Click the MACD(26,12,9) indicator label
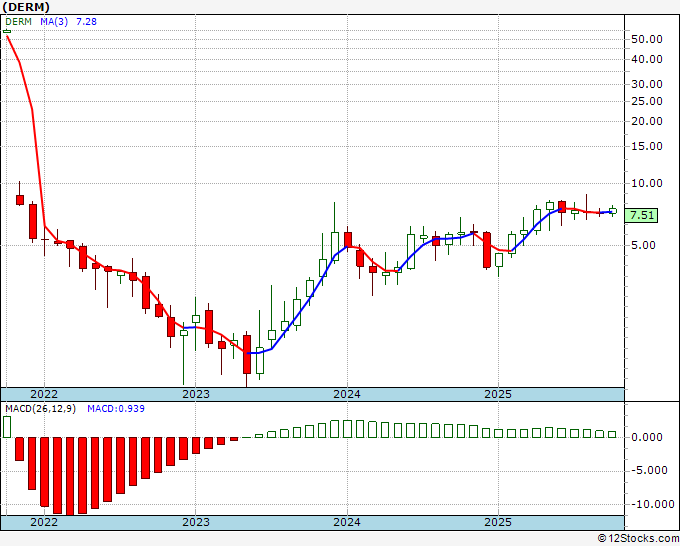Viewport: 680px width, 546px height. pos(40,409)
